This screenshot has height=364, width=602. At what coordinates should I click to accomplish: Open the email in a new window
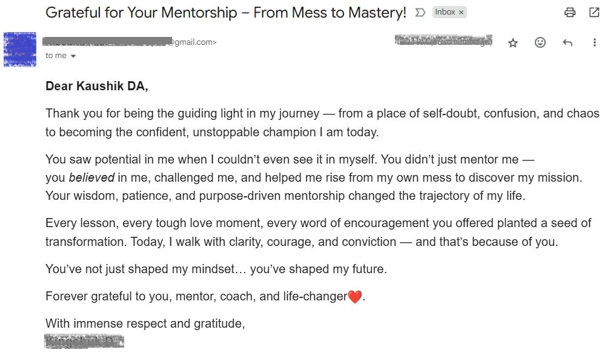(594, 12)
